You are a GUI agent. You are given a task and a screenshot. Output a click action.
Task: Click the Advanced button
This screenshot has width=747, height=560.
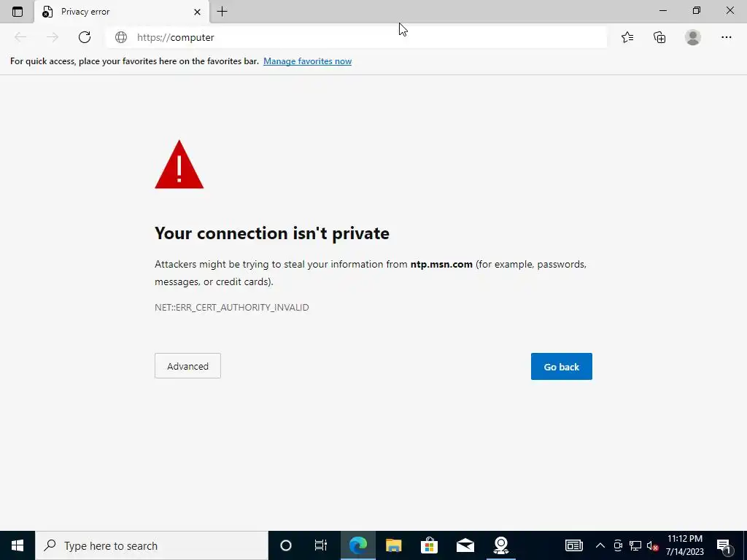tap(187, 366)
